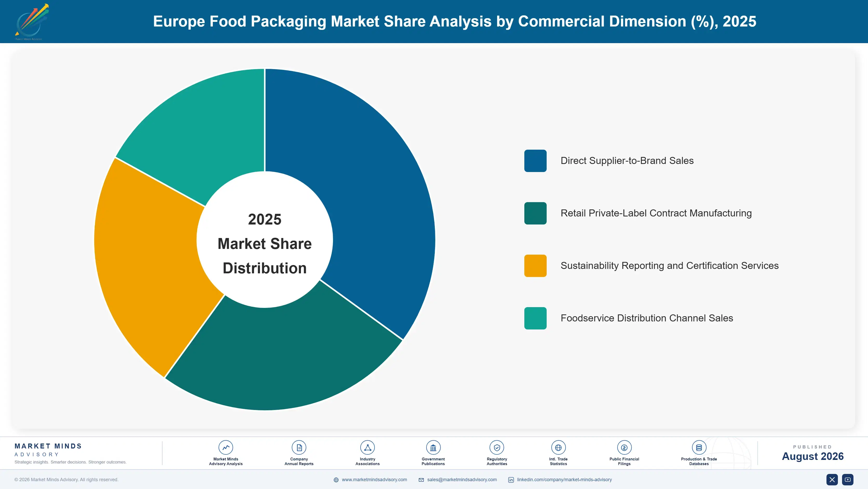Click the Direct Supplier-to-Brand Sales blue swatch
This screenshot has height=489, width=868.
[535, 161]
